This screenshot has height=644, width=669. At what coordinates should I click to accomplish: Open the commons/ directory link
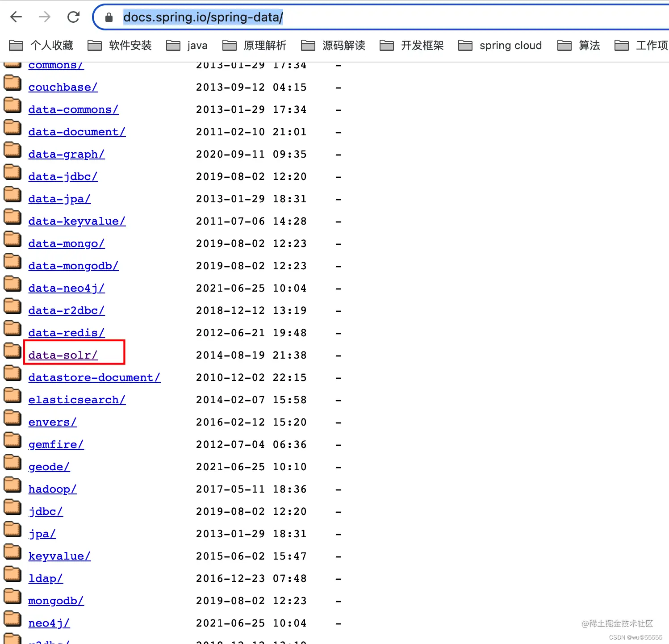click(x=56, y=65)
